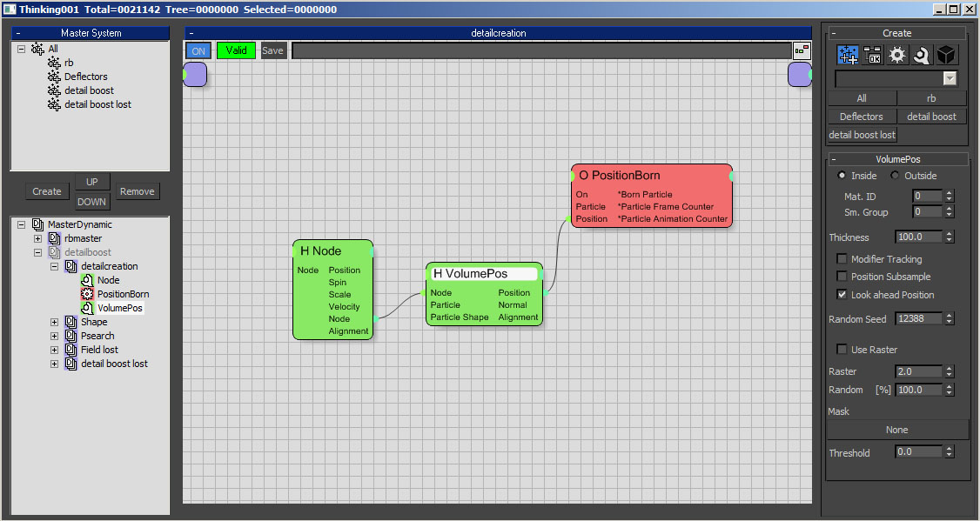
Task: Toggle the blue ON button
Action: point(198,51)
